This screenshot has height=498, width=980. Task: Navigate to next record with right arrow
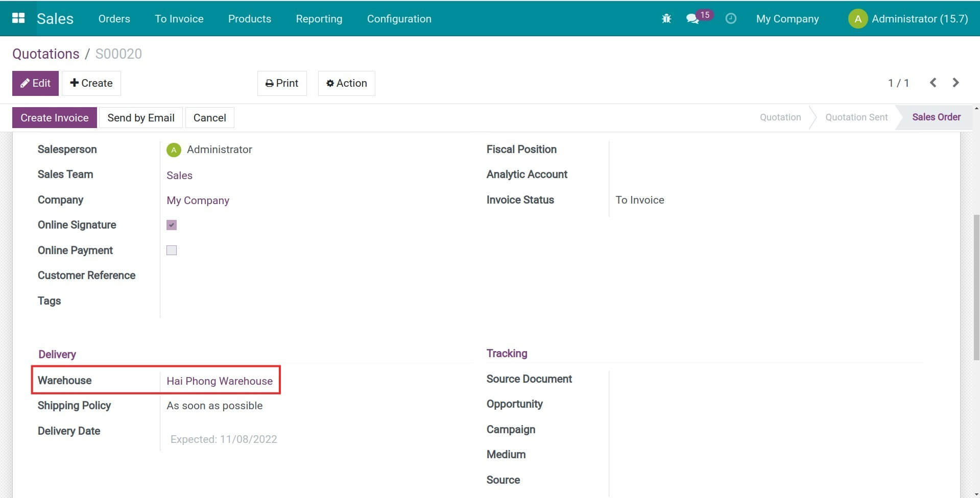[x=955, y=82]
